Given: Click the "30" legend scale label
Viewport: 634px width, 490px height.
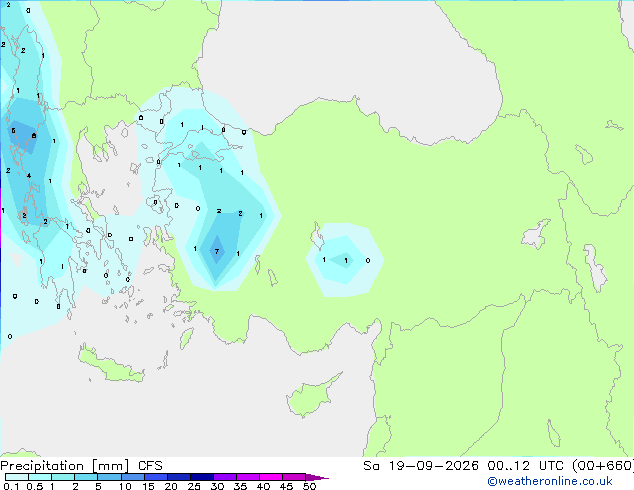Looking at the screenshot, I should (217, 486).
